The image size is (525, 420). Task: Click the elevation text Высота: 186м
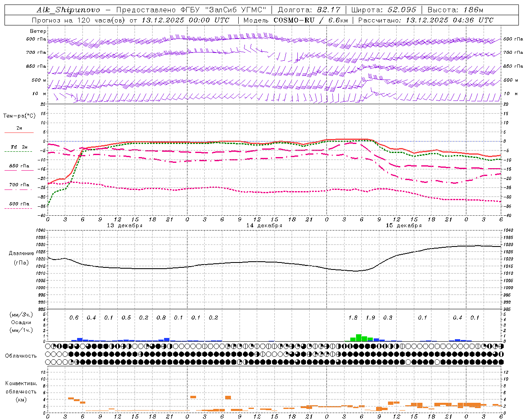point(455,10)
